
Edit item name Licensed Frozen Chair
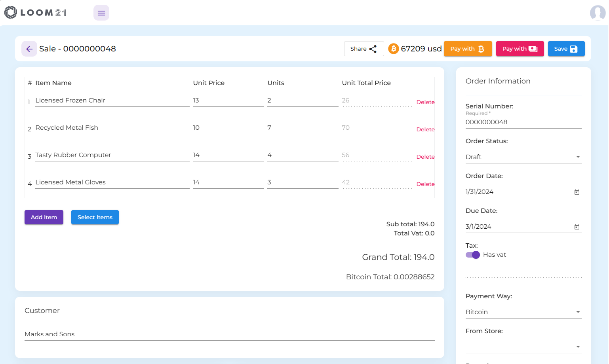112,100
